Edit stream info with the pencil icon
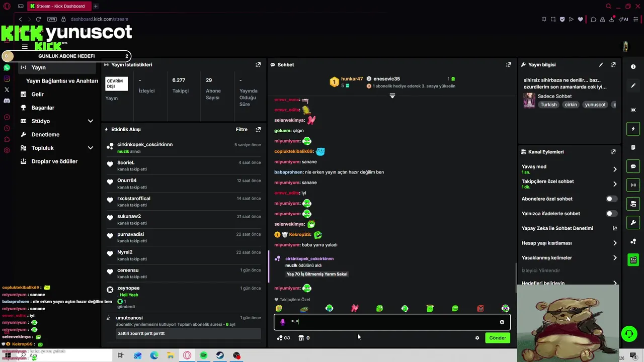The width and height of the screenshot is (644, 362). pos(601,65)
